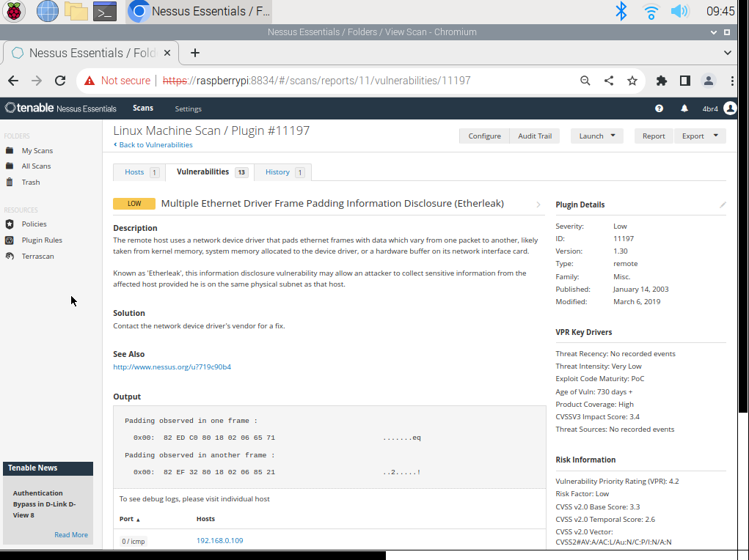Click the Audit Trail button

tap(534, 136)
